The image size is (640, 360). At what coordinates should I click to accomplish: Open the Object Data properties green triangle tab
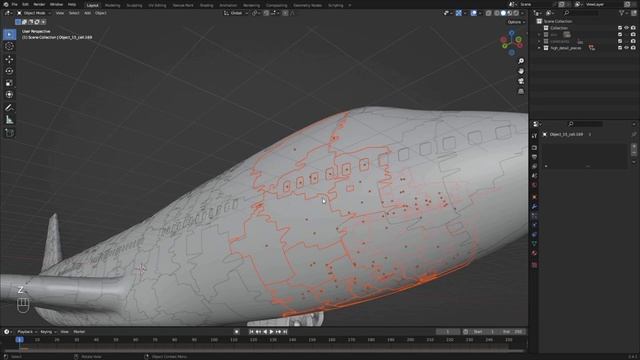(x=535, y=244)
